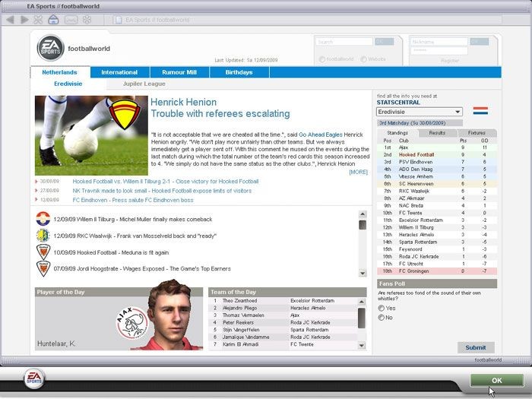Click the news list scroll down arrow

(363, 274)
